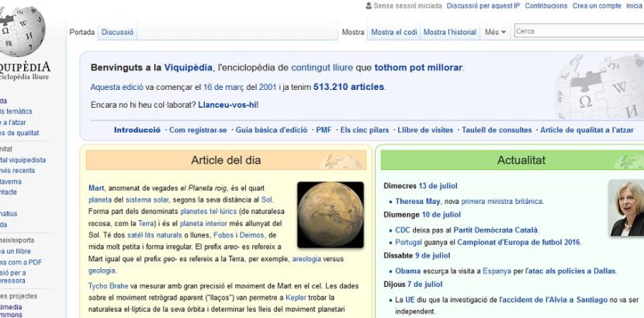The image size is (644, 318).
Task: Open the Kepler link
Action: (x=296, y=298)
